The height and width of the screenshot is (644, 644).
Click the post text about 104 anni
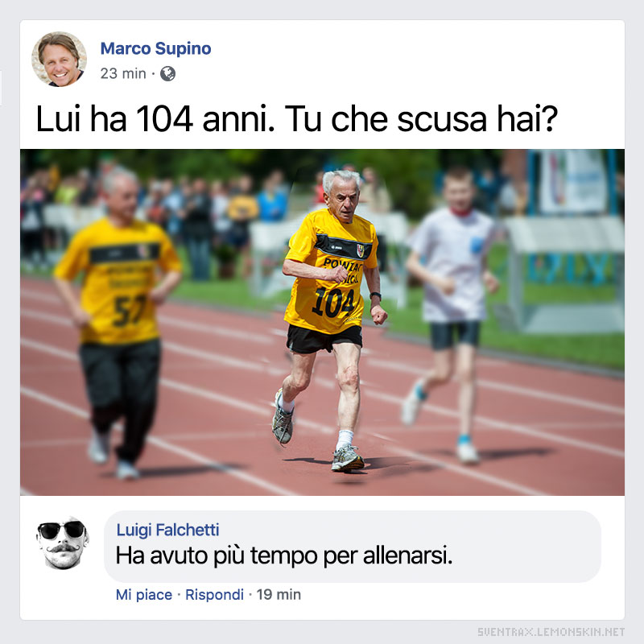[x=296, y=119]
